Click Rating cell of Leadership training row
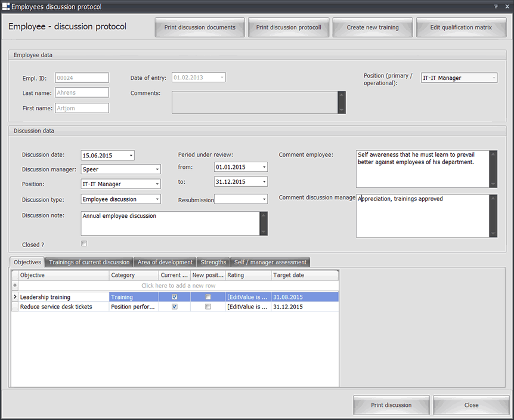The image size is (514, 420). pos(248,297)
